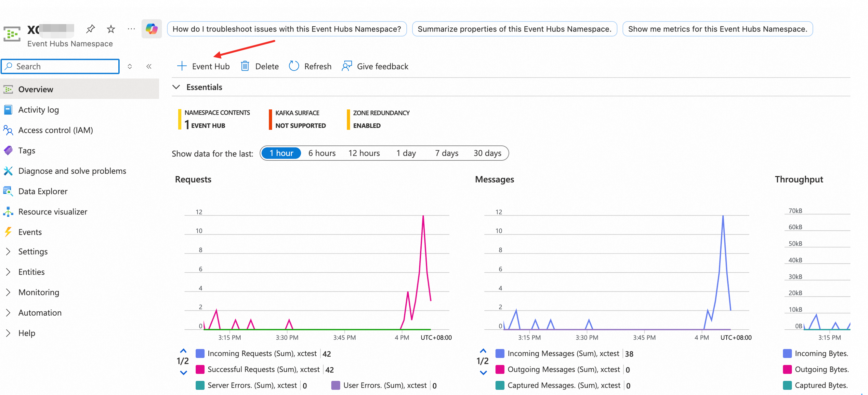This screenshot has height=395, width=868.
Task: Click the plus icon to add Event Hub
Action: pyautogui.click(x=182, y=66)
